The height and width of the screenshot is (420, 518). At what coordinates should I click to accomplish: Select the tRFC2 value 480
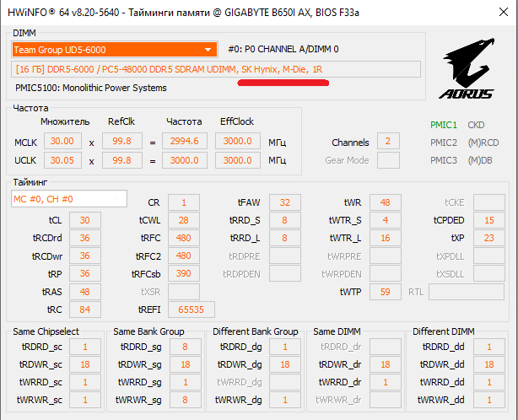pos(184,256)
